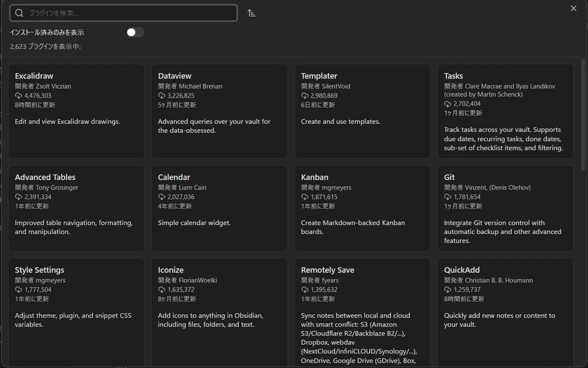
Task: Click author name Liam Cain
Action: tap(193, 187)
